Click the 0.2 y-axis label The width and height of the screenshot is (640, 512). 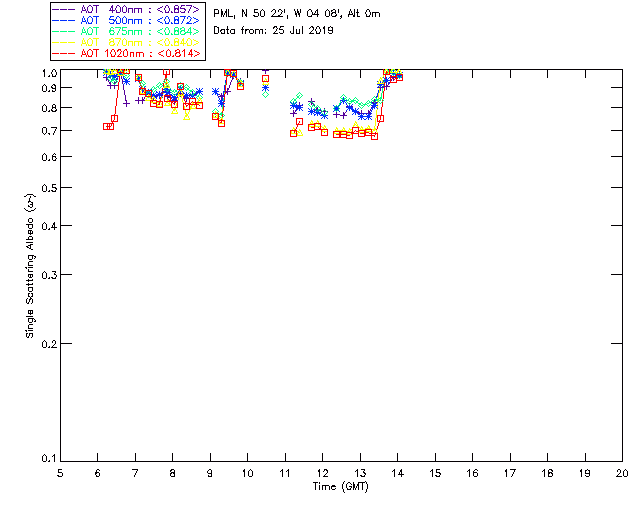click(49, 344)
